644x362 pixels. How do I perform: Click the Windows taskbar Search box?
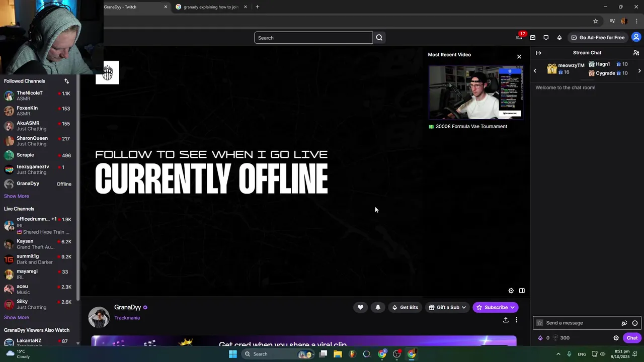(278, 354)
